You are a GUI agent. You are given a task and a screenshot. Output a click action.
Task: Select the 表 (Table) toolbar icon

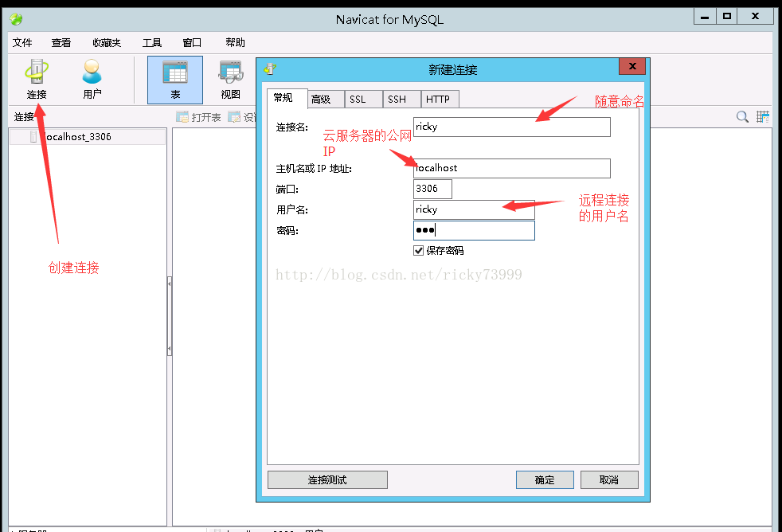pyautogui.click(x=175, y=80)
